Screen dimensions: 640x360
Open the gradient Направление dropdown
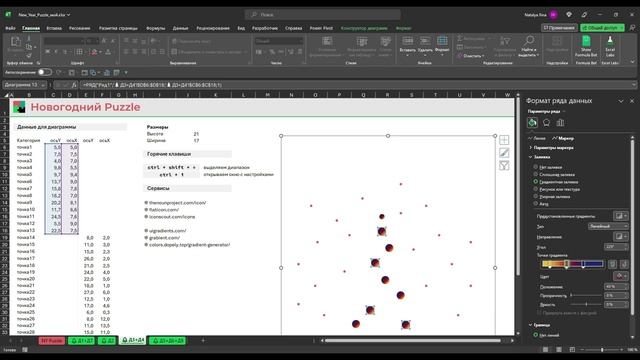click(x=620, y=236)
